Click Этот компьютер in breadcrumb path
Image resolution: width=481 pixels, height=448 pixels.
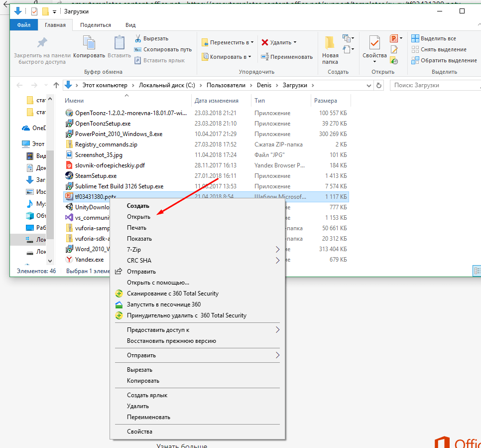pyautogui.click(x=105, y=85)
